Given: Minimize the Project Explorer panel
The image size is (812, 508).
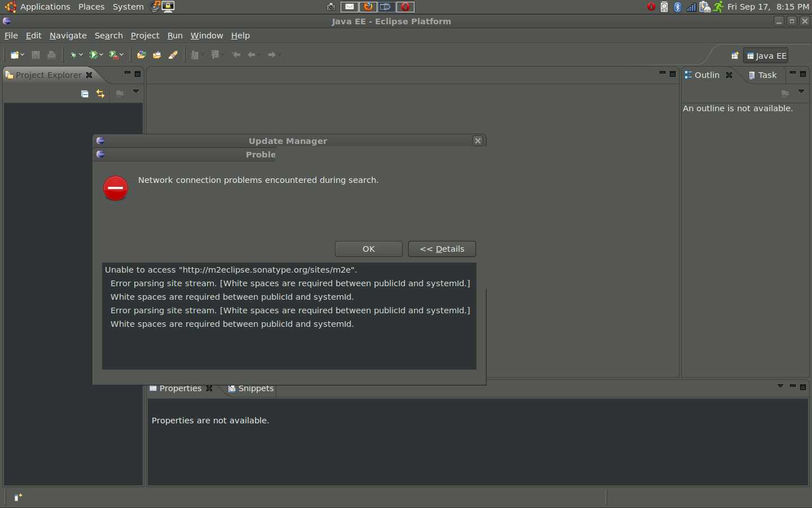Looking at the screenshot, I should click(127, 73).
